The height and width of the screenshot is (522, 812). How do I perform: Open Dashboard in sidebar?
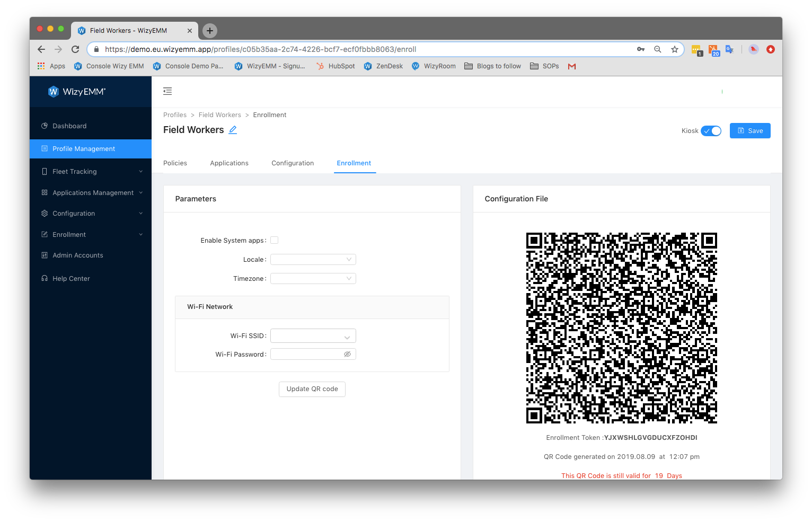pos(91,126)
